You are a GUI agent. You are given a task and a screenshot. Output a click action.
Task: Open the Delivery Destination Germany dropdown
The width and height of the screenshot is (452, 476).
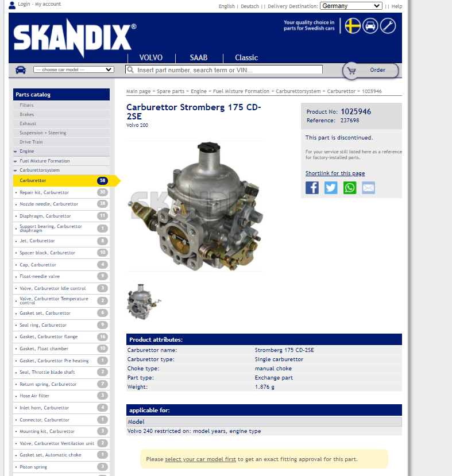(351, 6)
